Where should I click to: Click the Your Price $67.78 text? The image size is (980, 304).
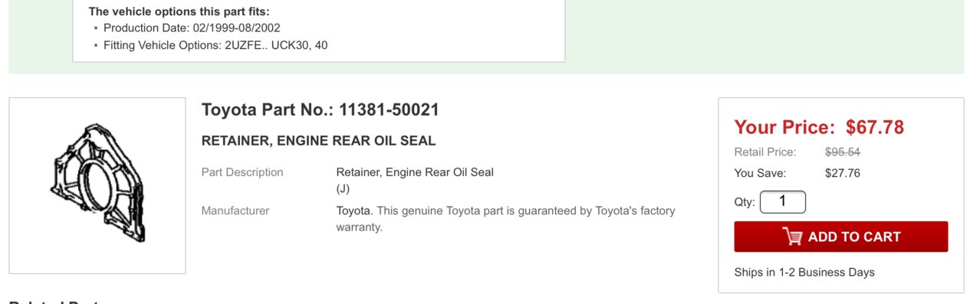(x=819, y=127)
